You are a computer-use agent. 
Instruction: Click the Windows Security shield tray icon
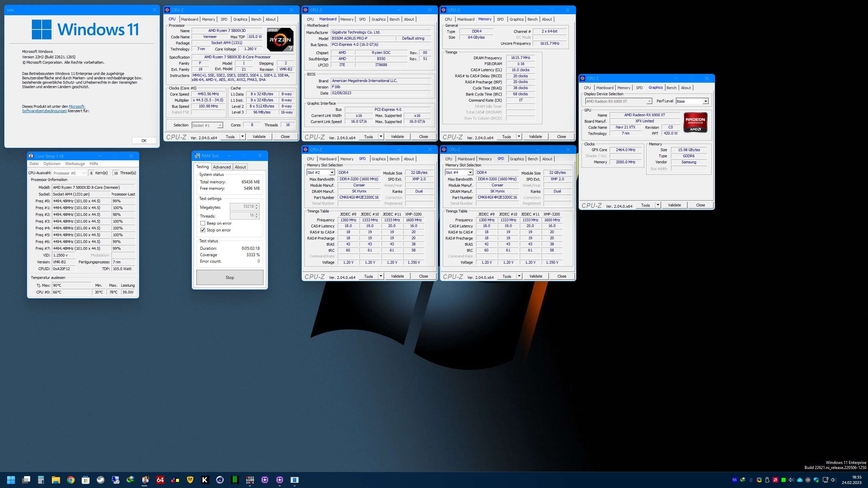816,480
